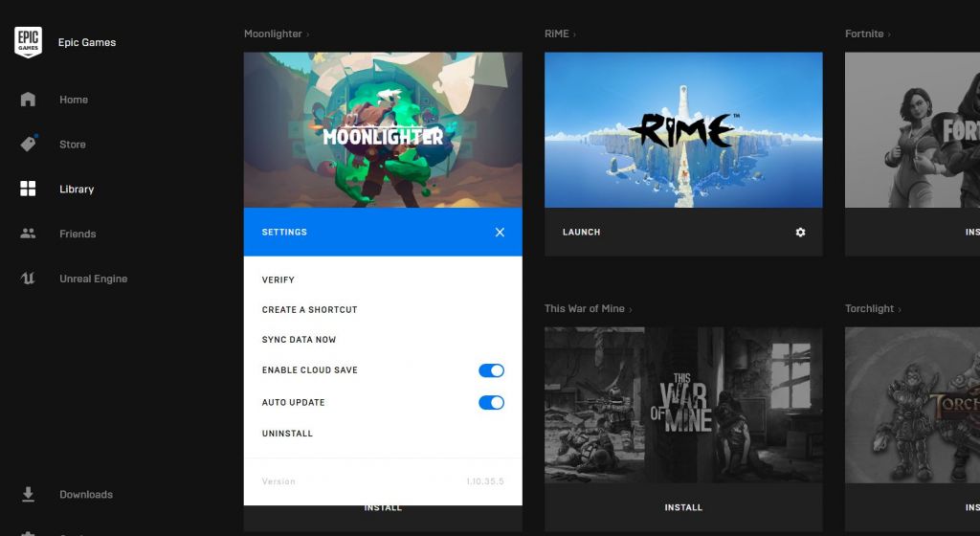Screen dimensions: 980x536
Task: Close the Moonlighter settings panel
Action: (500, 232)
